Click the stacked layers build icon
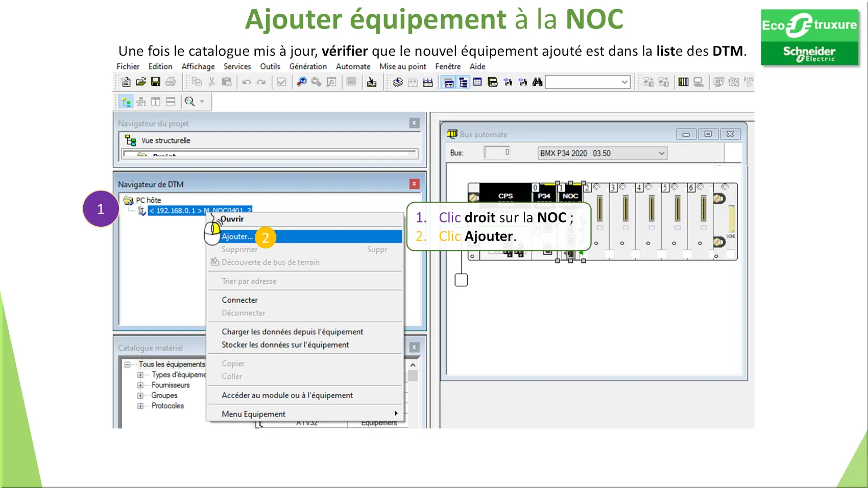 [398, 82]
